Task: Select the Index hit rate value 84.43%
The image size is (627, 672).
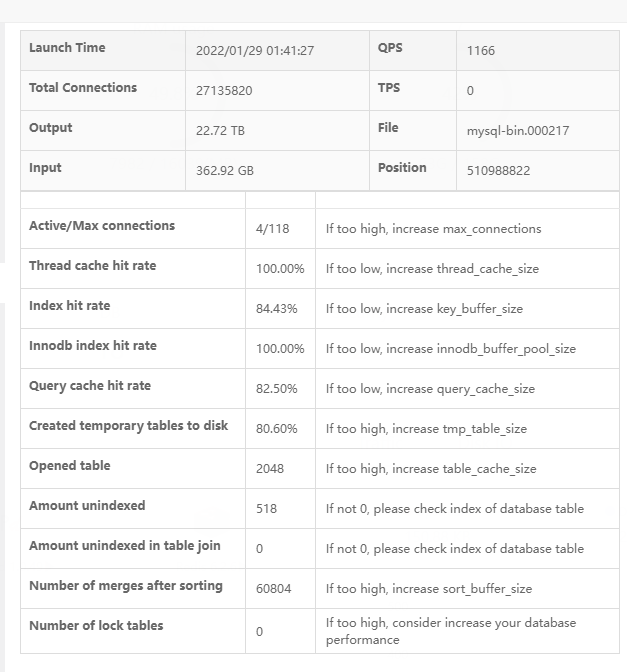Action: coord(277,308)
